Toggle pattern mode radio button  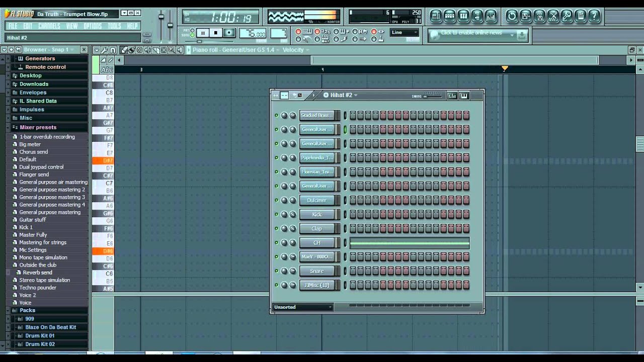[x=193, y=31]
